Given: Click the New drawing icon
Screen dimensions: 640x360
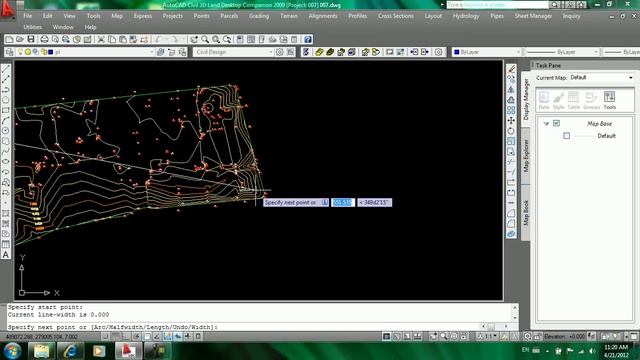Looking at the screenshot, I should point(9,39).
